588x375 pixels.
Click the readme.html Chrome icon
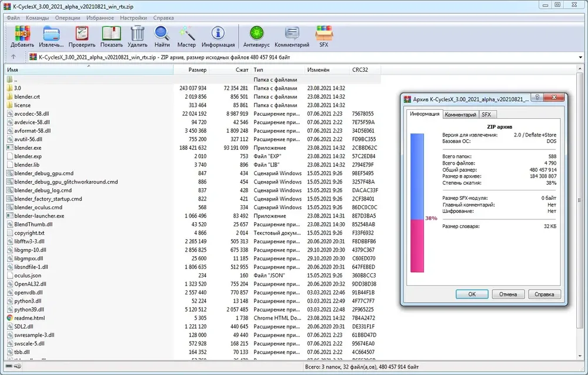coord(10,318)
